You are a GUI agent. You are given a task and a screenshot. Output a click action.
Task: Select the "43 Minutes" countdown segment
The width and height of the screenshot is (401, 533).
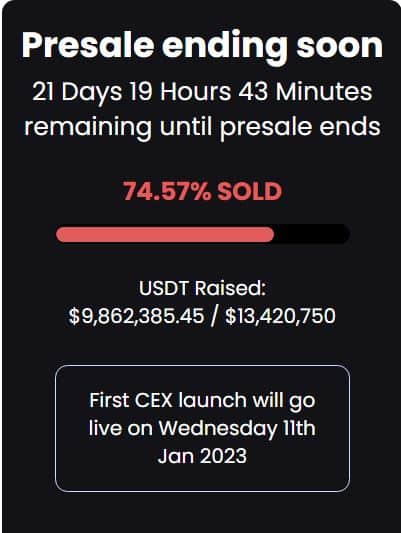coord(305,92)
